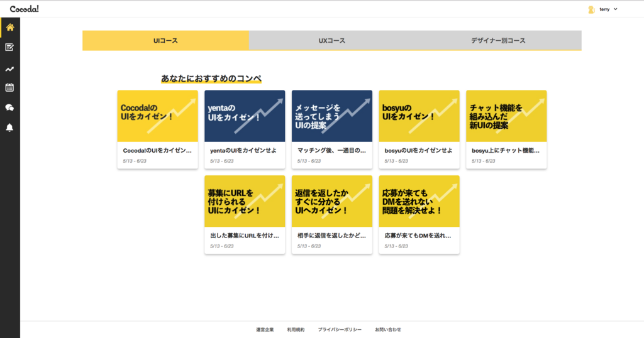
Task: Click the title マッチング後、一通目の…
Action: pyautogui.click(x=331, y=151)
